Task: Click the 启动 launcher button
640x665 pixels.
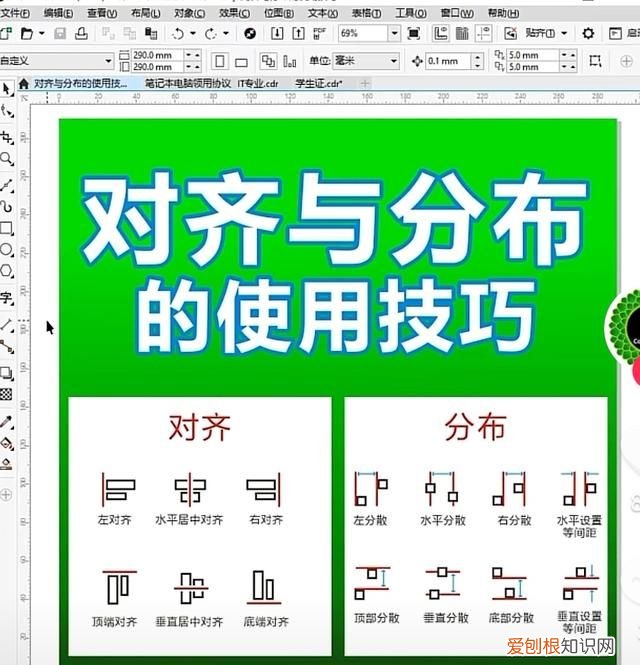Action: 624,33
